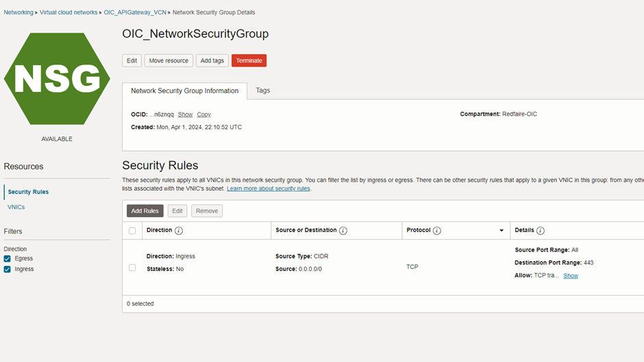Uncheck the Ingress direction filter
The width and height of the screenshot is (644, 362).
[x=8, y=269]
